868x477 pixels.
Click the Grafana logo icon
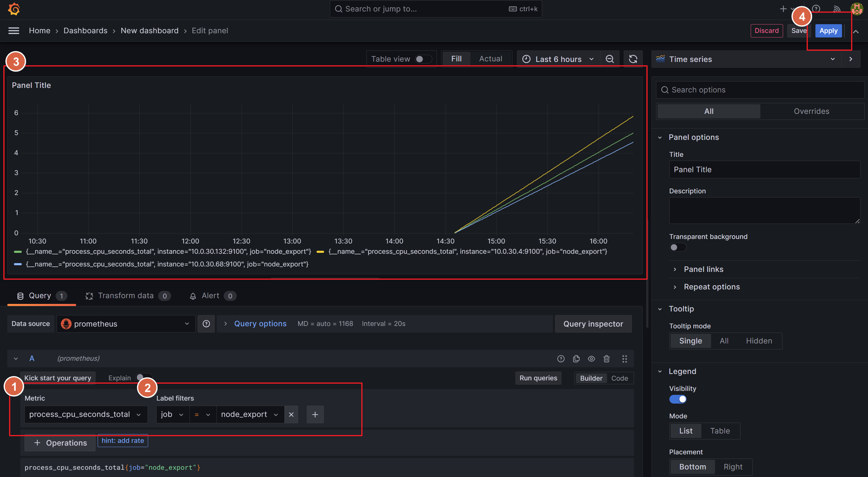coord(14,9)
